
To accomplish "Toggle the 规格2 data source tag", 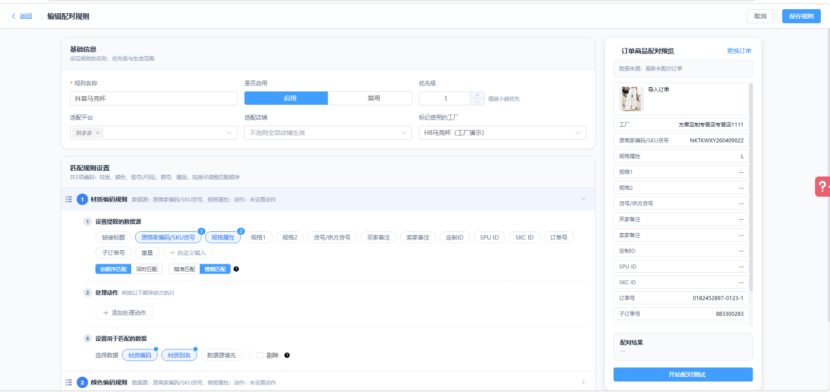I will (290, 238).
